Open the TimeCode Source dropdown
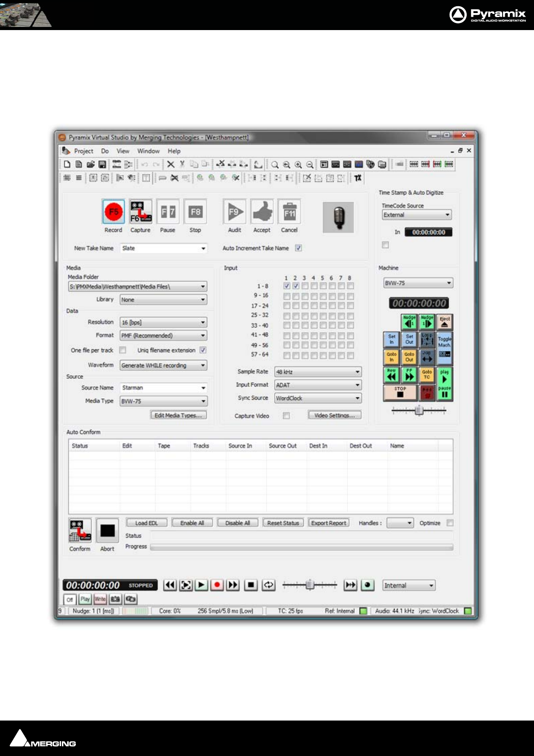 click(x=447, y=215)
